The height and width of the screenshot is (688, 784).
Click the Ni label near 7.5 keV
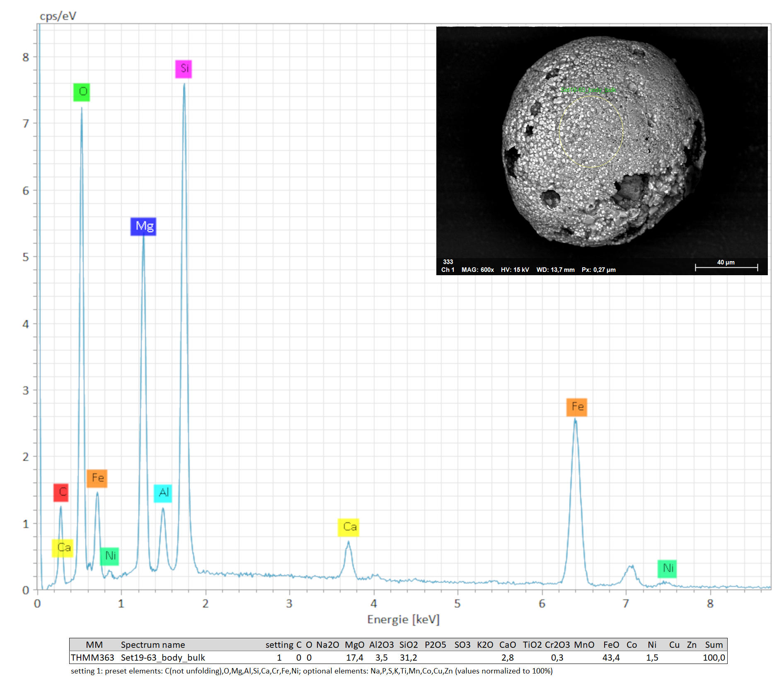[x=667, y=568]
